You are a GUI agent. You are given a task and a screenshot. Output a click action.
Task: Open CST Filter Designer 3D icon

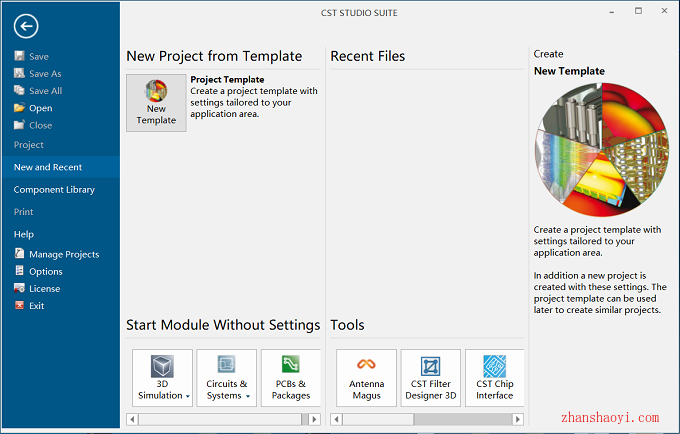tap(431, 366)
